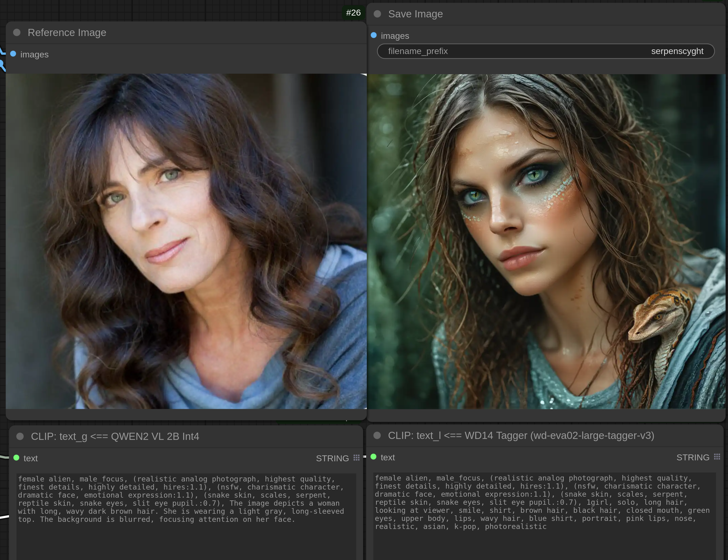Collapse the QWEN2 VL text_g node
Screen dimensions: 728x560
pos(20,436)
